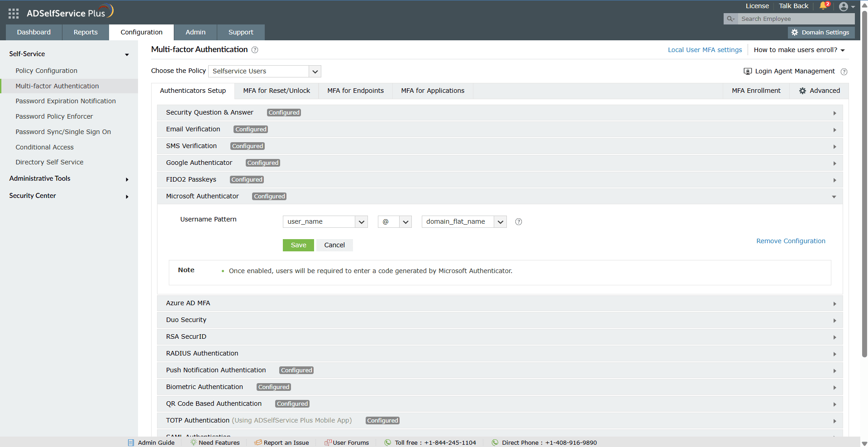Open the user_name pattern dropdown

point(325,221)
